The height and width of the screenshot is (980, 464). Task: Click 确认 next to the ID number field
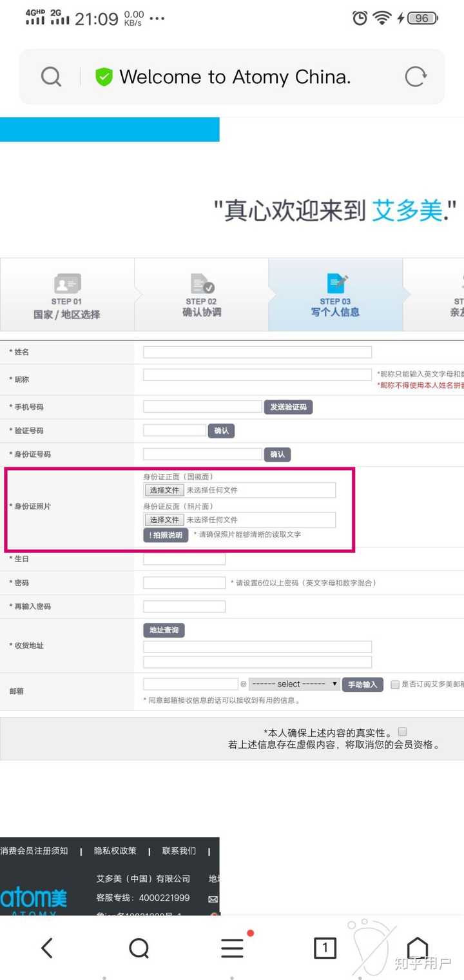click(x=277, y=455)
